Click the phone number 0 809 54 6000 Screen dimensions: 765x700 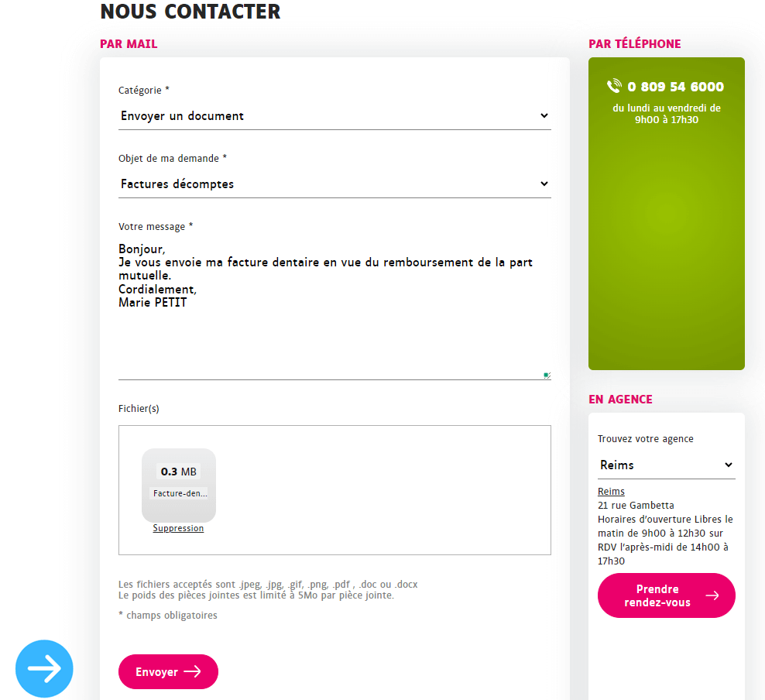(675, 87)
